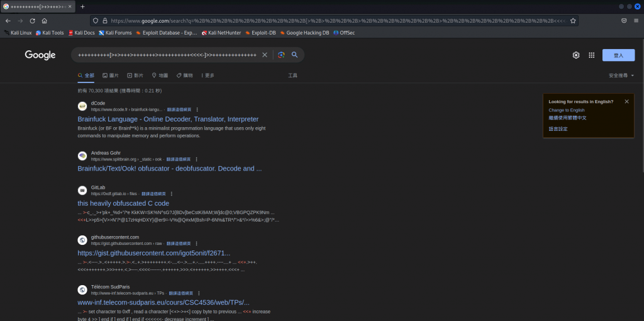The image size is (644, 321).
Task: Open a new browser tab
Action: click(x=82, y=6)
